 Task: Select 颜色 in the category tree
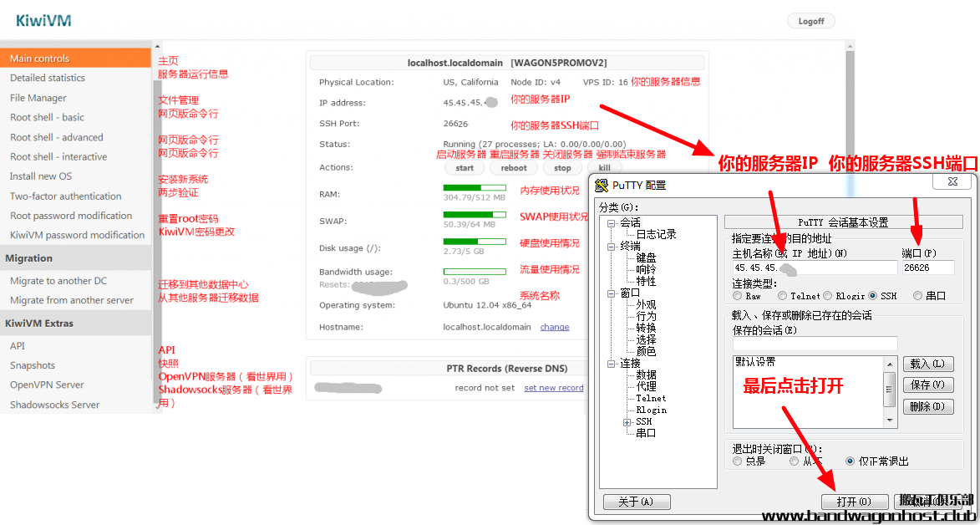point(647,352)
